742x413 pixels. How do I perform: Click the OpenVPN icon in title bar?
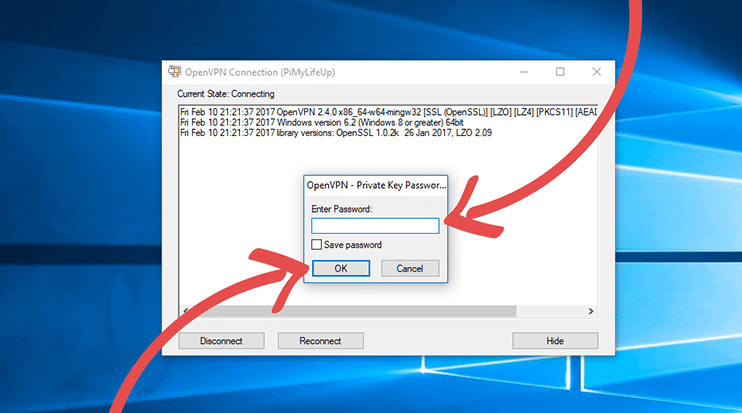pyautogui.click(x=175, y=72)
